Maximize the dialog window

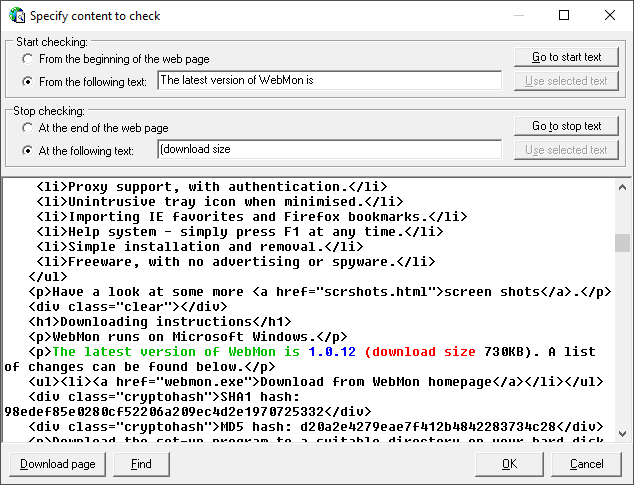[564, 15]
